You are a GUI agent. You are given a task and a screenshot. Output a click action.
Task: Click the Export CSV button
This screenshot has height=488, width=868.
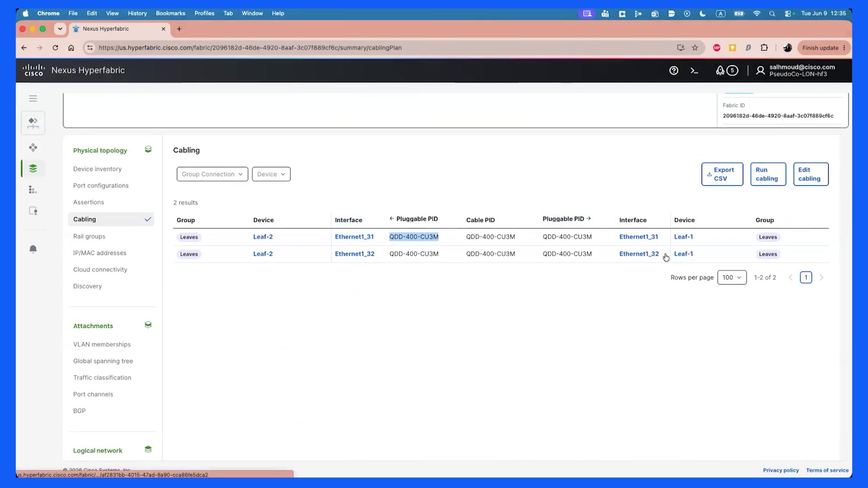pos(722,174)
